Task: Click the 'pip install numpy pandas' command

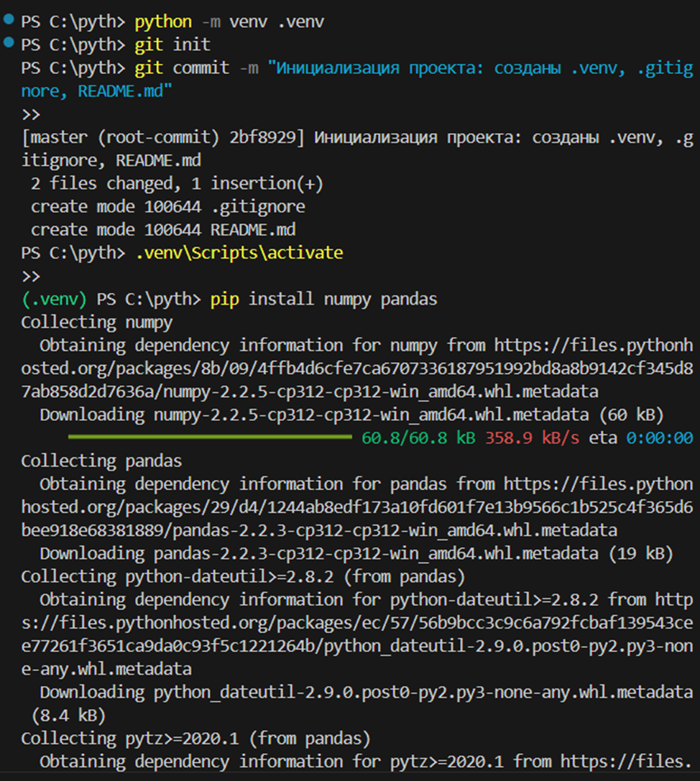Action: pos(323,299)
